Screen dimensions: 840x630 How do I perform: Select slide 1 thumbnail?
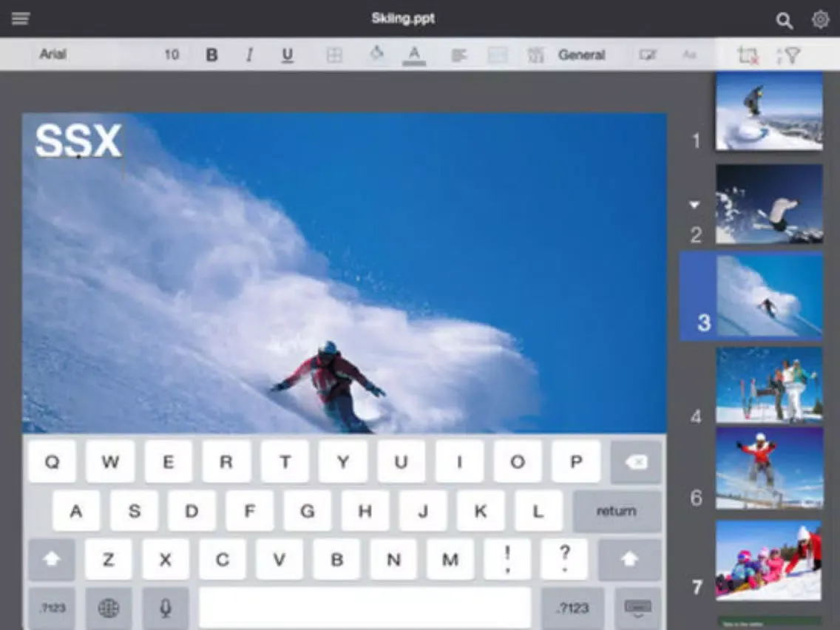tap(769, 112)
